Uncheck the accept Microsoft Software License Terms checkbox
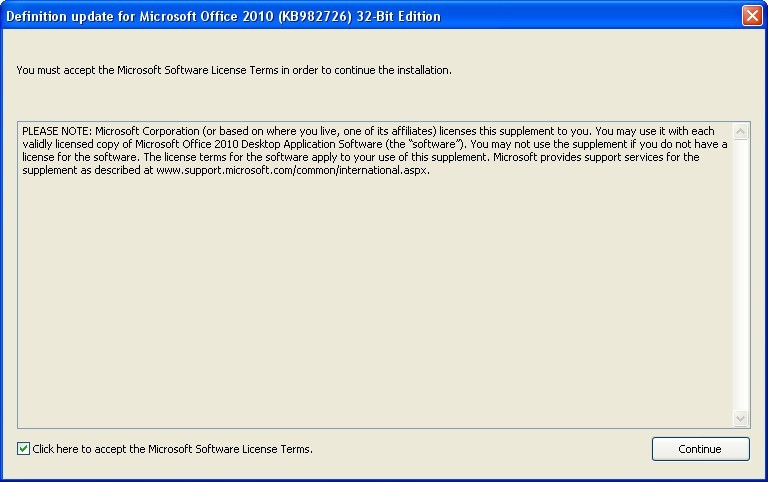This screenshot has height=482, width=768. (23, 448)
